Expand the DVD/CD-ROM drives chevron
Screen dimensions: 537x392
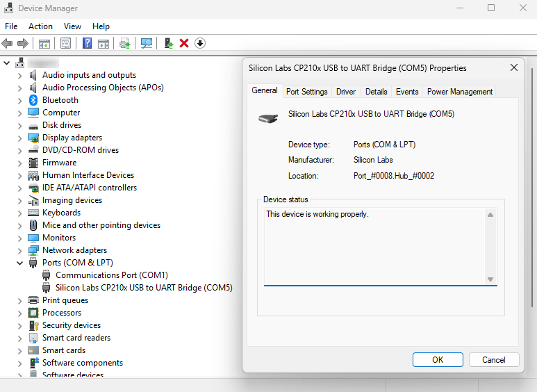[x=20, y=150]
